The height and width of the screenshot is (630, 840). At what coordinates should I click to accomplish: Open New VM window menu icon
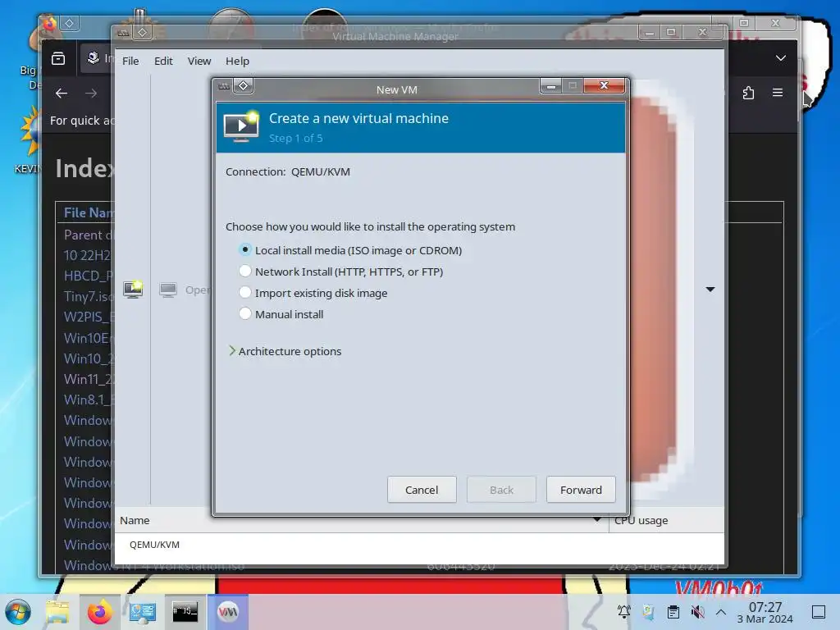click(x=224, y=85)
